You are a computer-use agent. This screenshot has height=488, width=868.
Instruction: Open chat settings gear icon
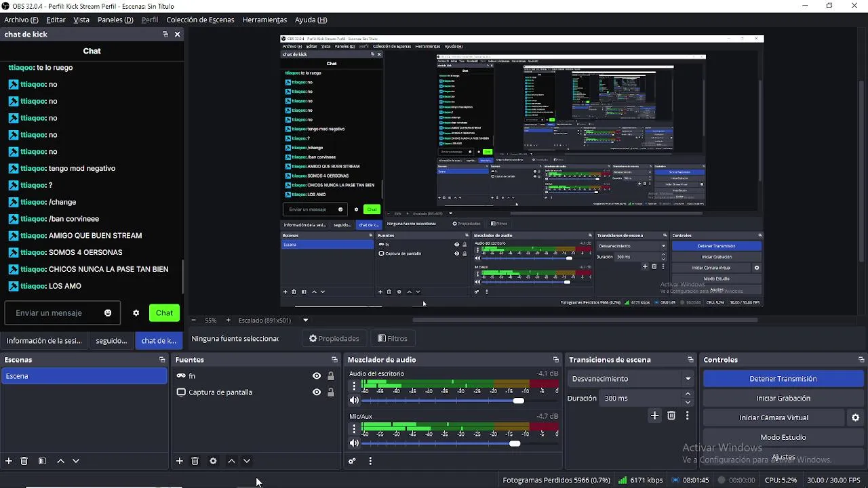click(x=136, y=312)
